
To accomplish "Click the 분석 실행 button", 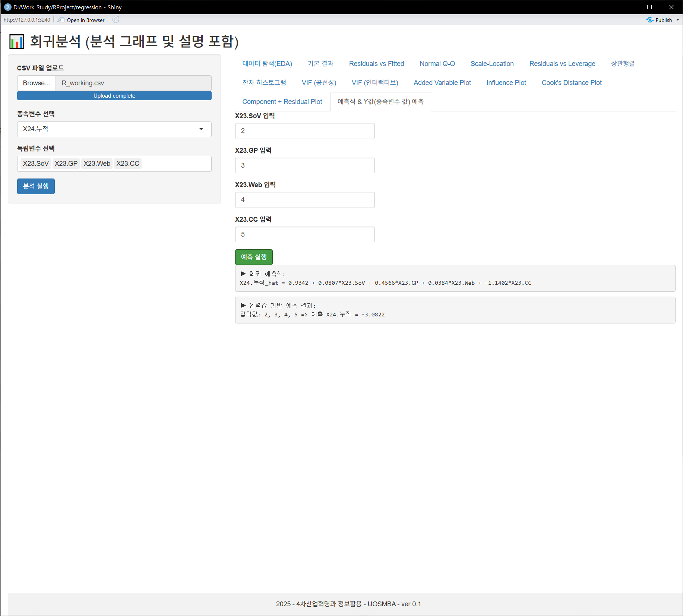I will click(x=36, y=186).
